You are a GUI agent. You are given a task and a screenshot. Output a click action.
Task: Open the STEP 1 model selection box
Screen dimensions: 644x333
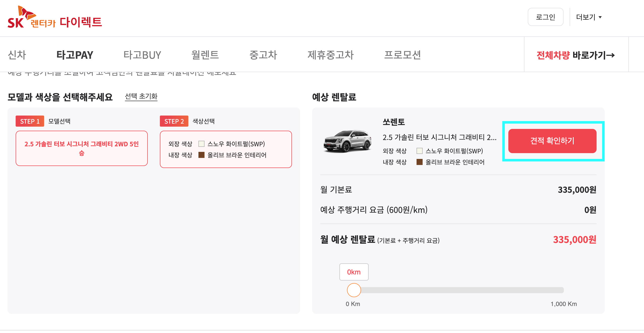pos(81,148)
